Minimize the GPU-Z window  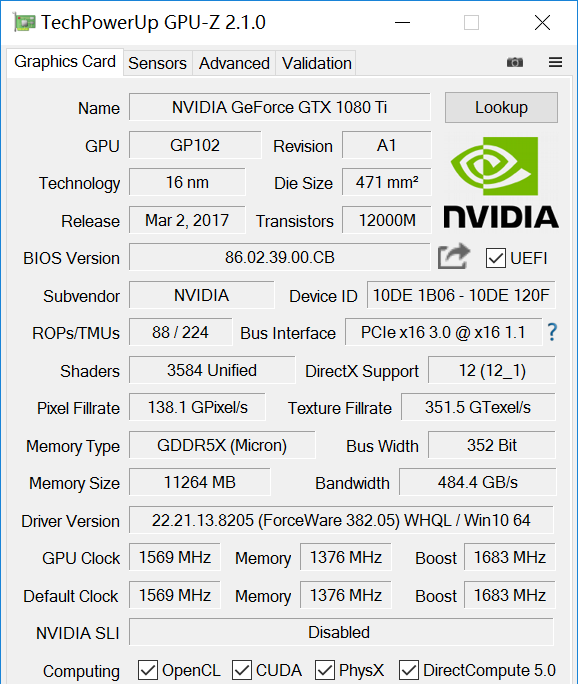[x=402, y=22]
